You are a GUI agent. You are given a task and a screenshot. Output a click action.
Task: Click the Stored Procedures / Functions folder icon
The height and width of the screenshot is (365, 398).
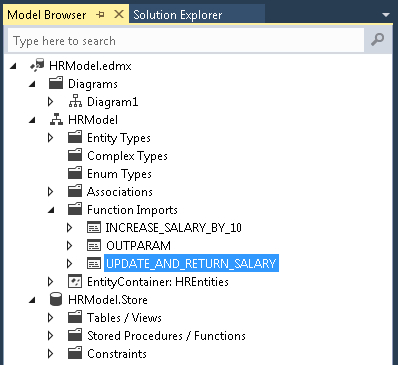[75, 335]
